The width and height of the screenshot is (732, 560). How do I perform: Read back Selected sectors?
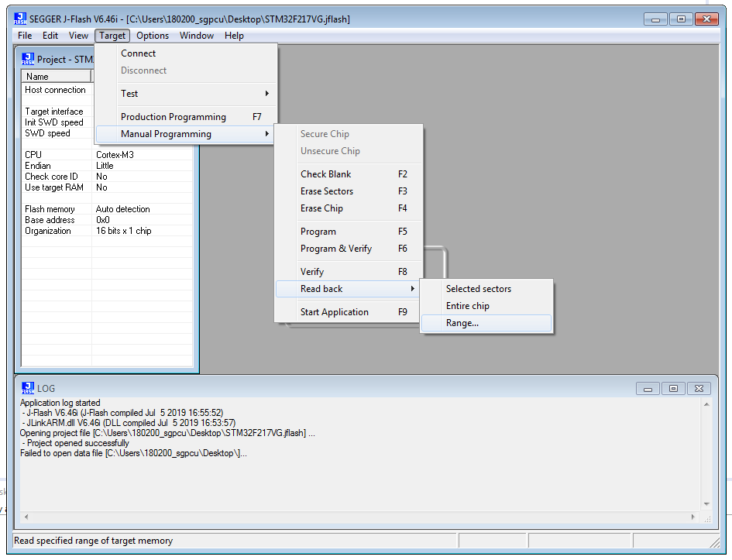tap(486, 289)
